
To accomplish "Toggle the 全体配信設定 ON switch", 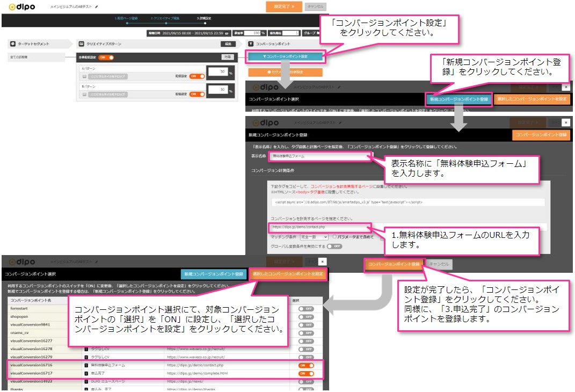I will [105, 57].
